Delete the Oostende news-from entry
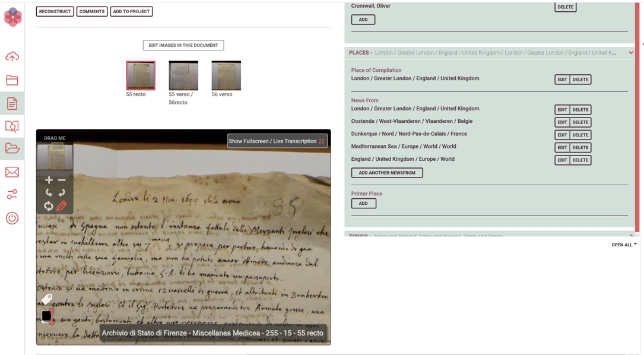The image size is (644, 355). (x=580, y=122)
